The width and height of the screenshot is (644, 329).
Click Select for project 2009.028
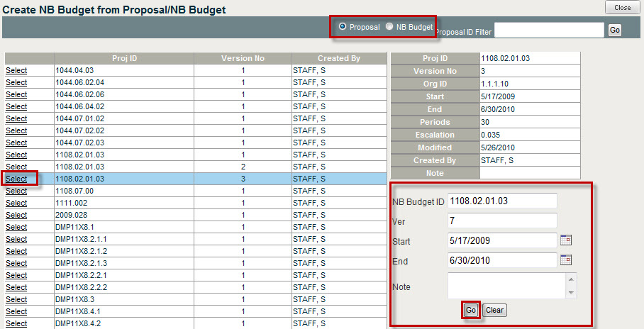click(x=16, y=215)
